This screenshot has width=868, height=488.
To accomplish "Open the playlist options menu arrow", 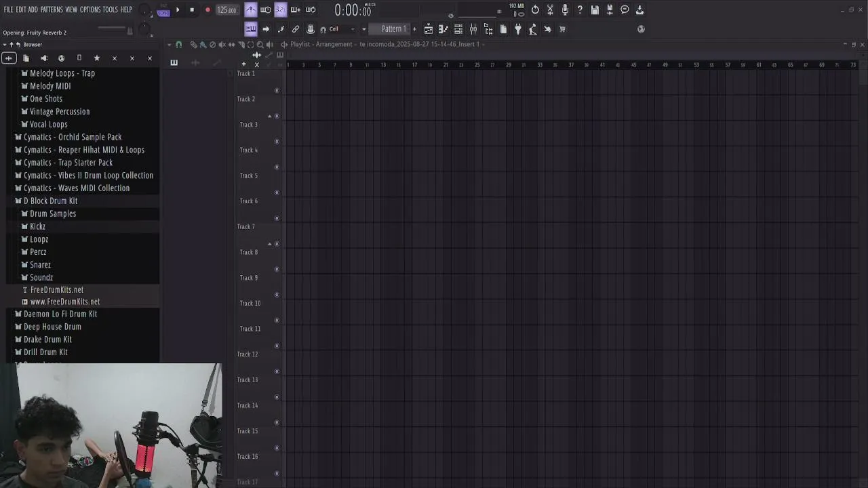I will [x=170, y=44].
